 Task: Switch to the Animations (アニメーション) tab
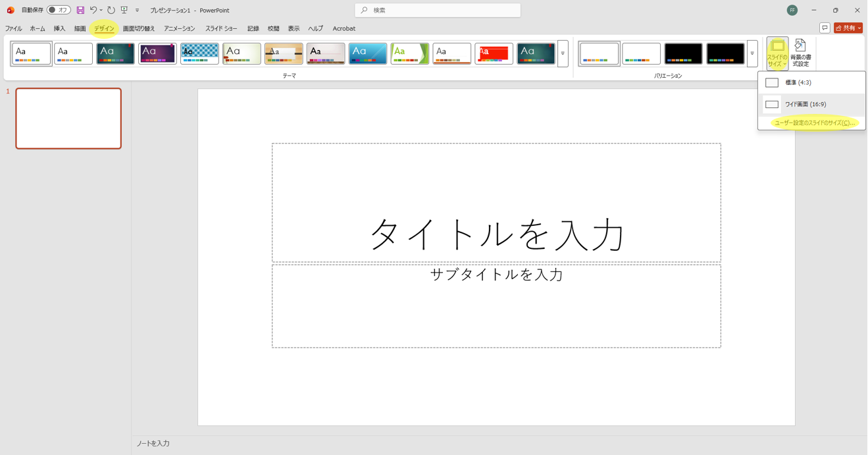click(x=179, y=28)
